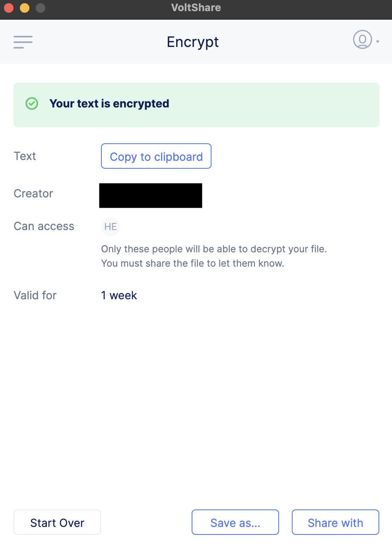Viewport: 392px width, 550px height.
Task: Click the Valid for label
Action: 35,295
